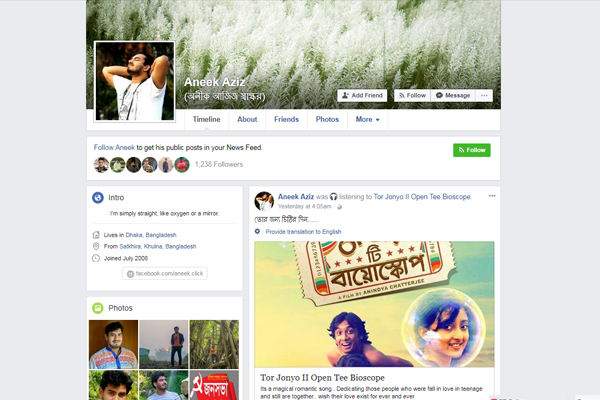This screenshot has width=600, height=400.
Task: Click the post privacy globe icon
Action: 339,207
